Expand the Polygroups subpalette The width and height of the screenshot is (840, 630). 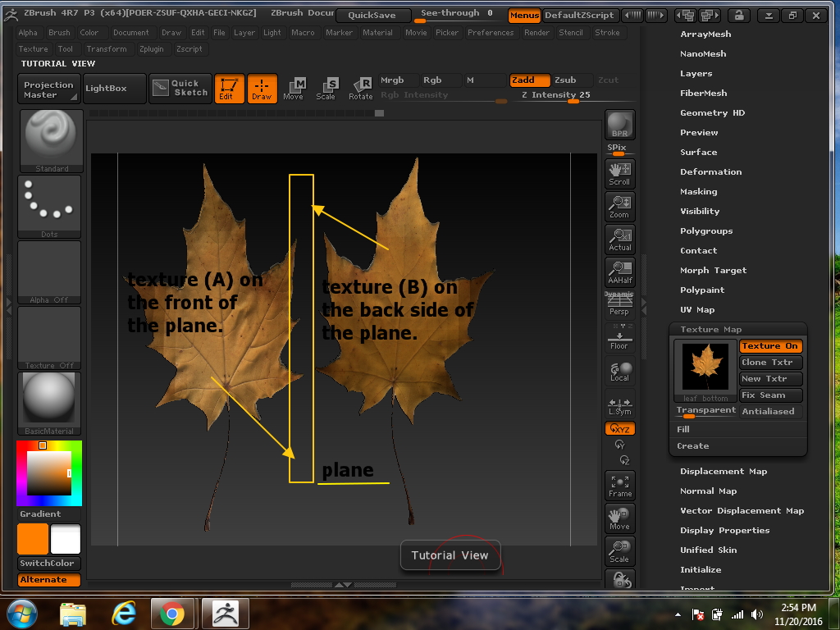(706, 231)
